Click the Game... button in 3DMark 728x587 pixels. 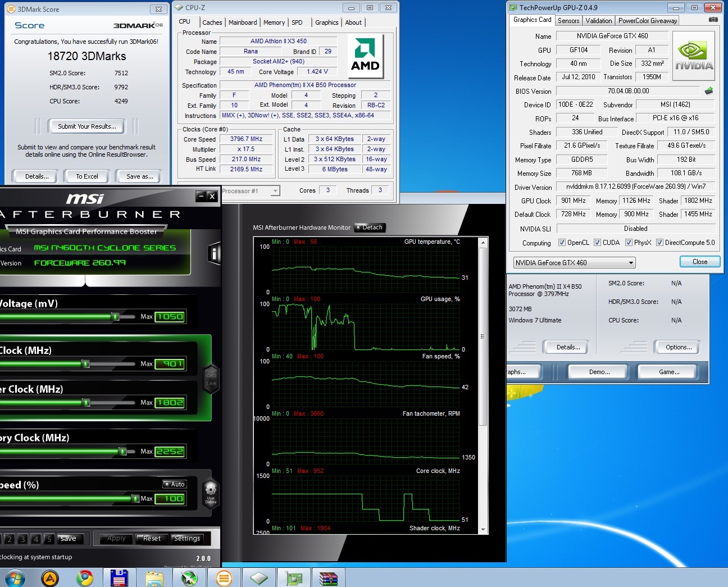669,372
